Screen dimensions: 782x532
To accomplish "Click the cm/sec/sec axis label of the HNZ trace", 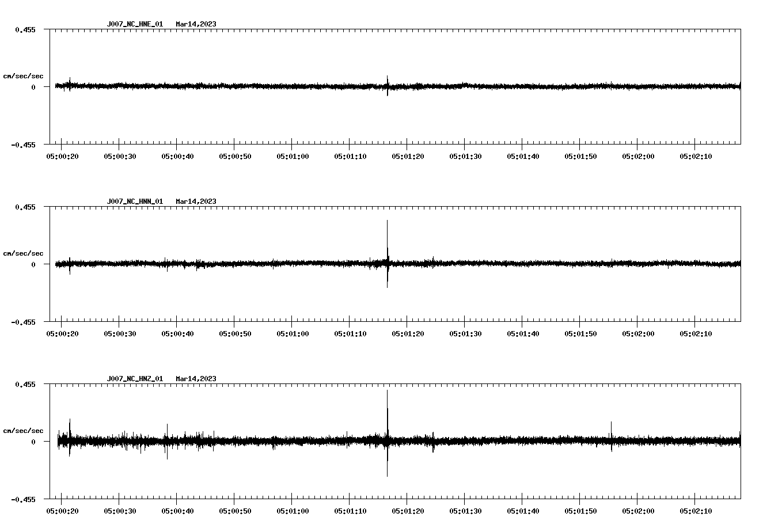I will tap(24, 429).
